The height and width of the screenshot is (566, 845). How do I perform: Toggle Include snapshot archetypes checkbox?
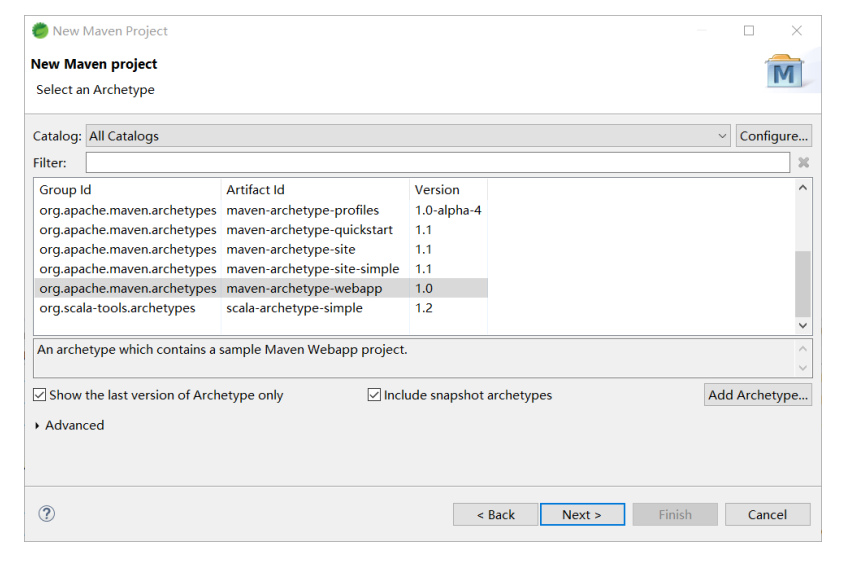pos(374,395)
